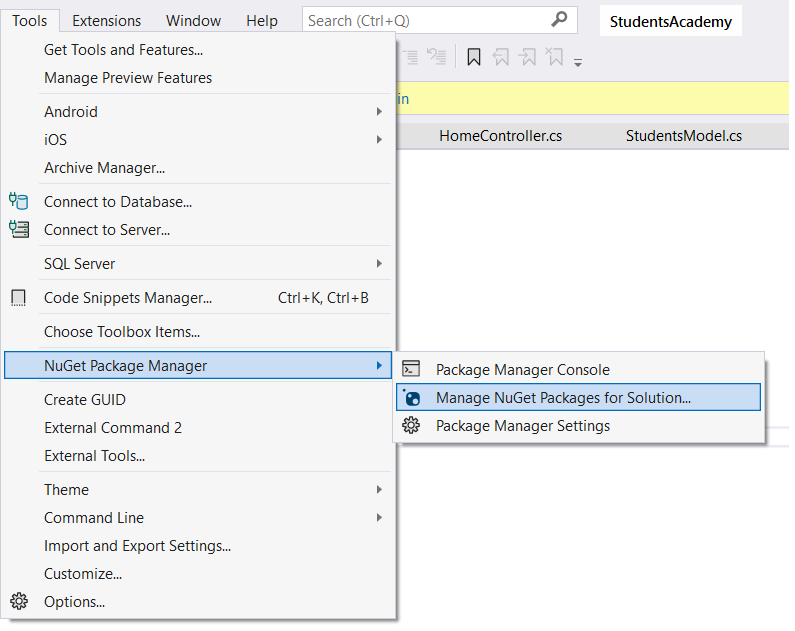Image resolution: width=795 pixels, height=631 pixels.
Task: Click the Code Snippets Manager icon
Action: pyautogui.click(x=18, y=298)
